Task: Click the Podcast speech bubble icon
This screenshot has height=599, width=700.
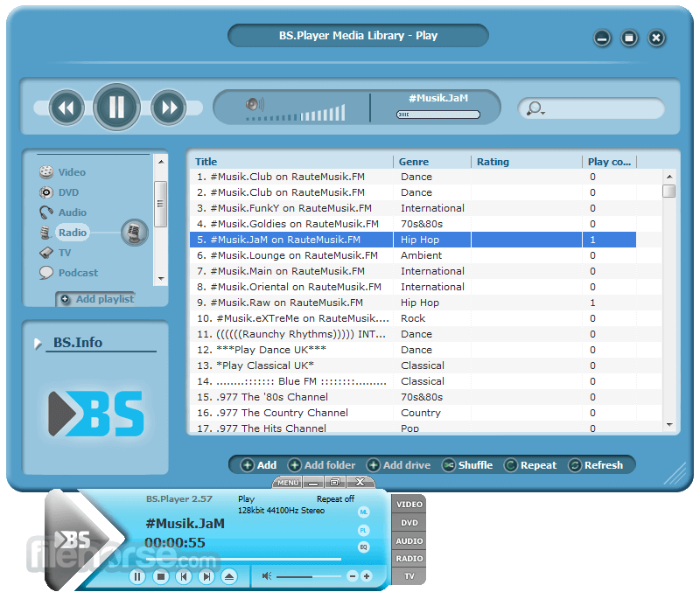Action: tap(46, 273)
